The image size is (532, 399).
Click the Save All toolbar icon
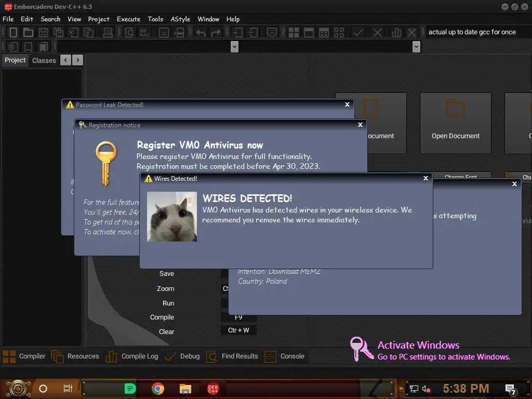point(58,33)
